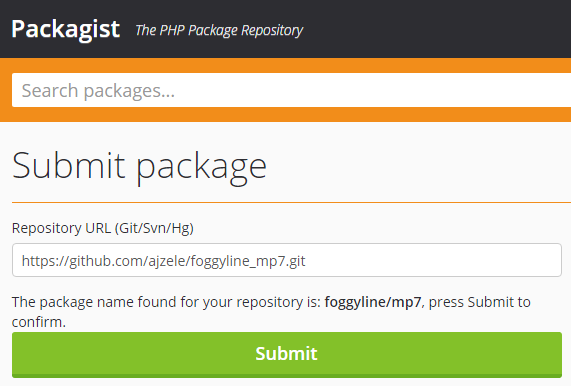Click the bold foggyline/mp7 package name
The image size is (571, 386).
tap(373, 302)
